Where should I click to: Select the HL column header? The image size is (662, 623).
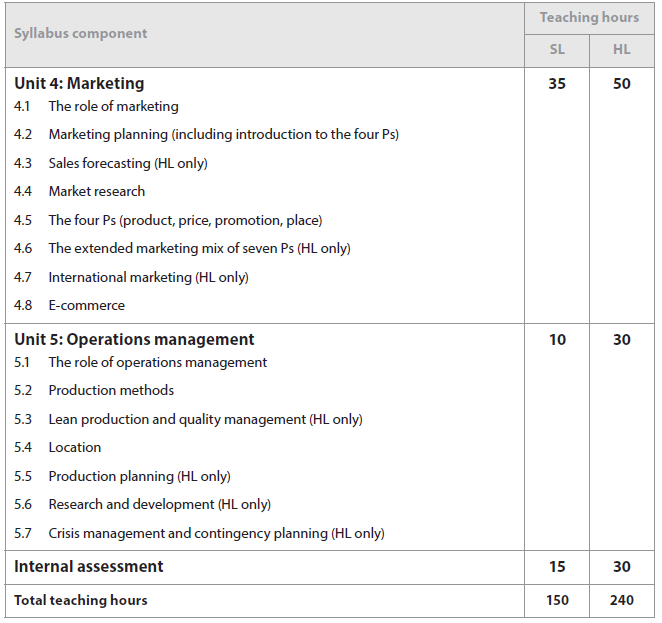622,50
